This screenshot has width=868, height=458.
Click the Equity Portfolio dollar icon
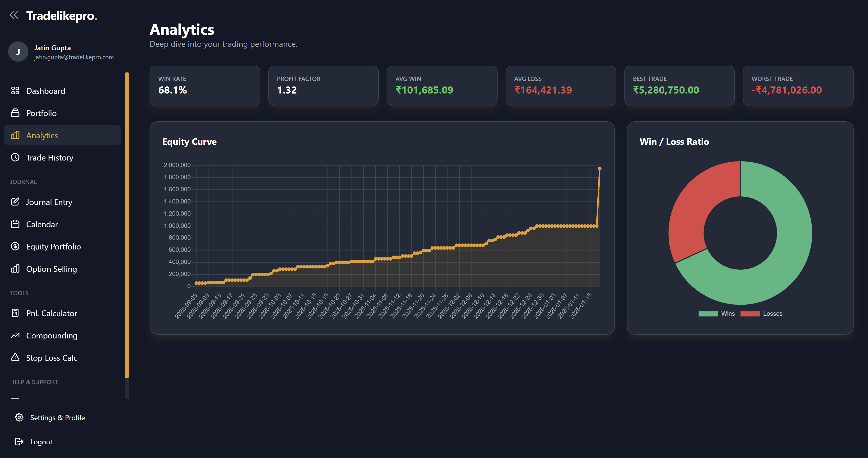pyautogui.click(x=15, y=246)
